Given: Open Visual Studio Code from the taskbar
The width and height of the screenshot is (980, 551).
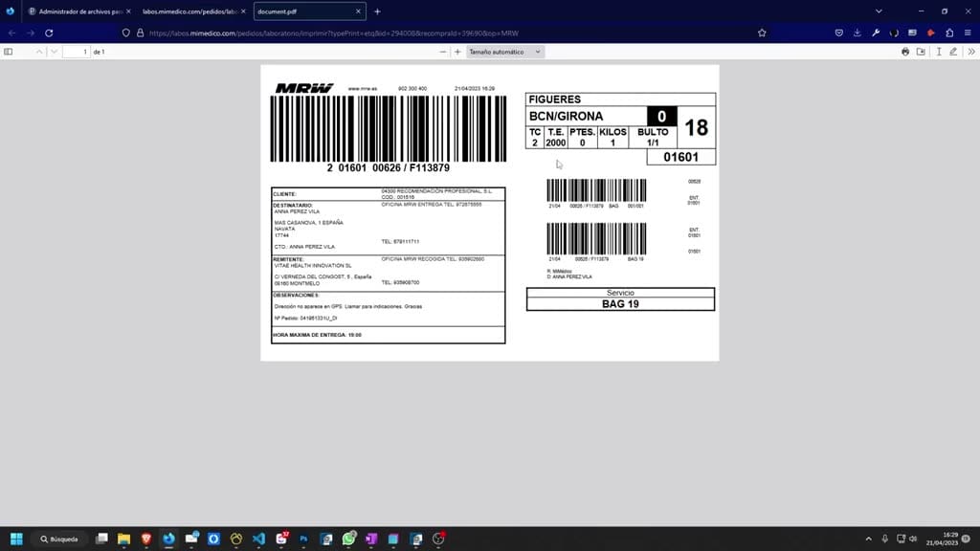Looking at the screenshot, I should click(x=258, y=539).
